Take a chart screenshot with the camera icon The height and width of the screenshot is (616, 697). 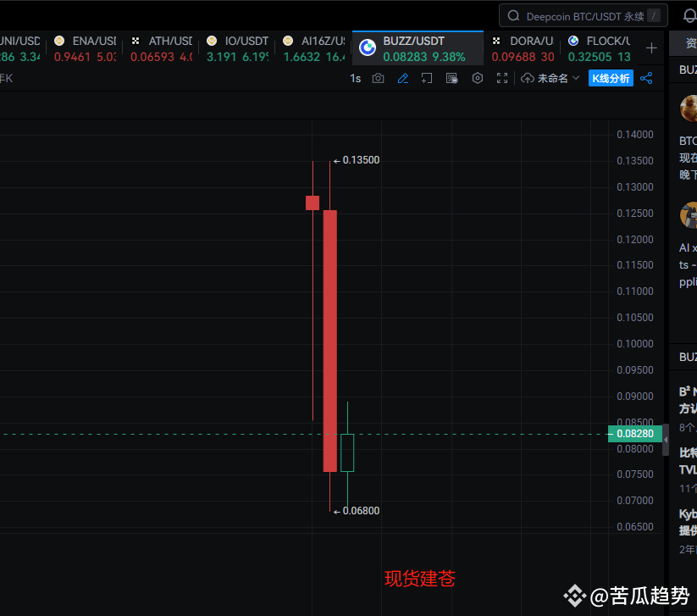click(x=378, y=78)
